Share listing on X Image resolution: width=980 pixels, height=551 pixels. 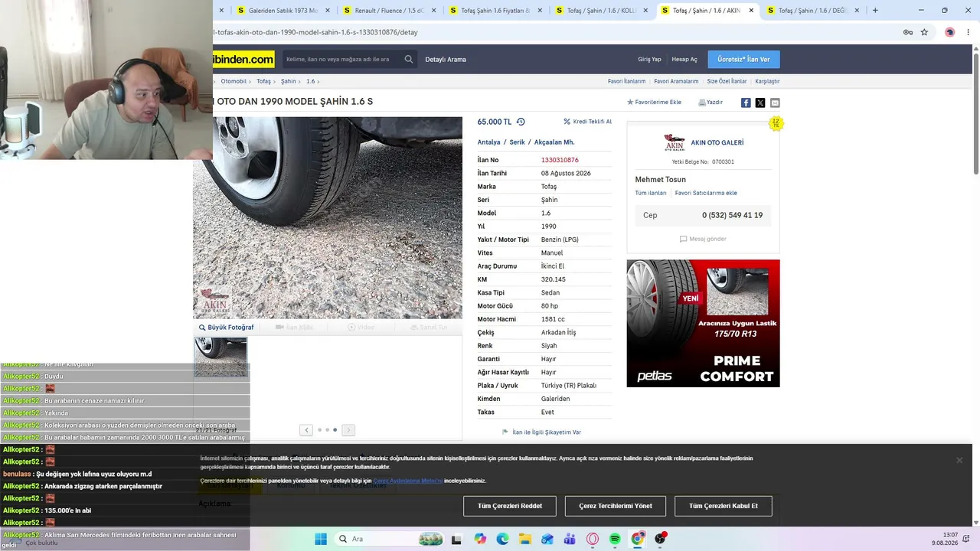(x=760, y=103)
